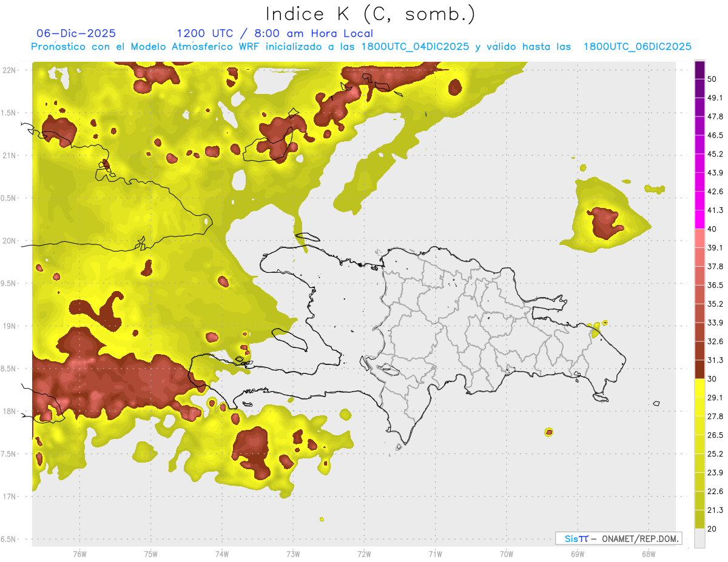Click the band between 35.2 and 36.5

pos(700,295)
